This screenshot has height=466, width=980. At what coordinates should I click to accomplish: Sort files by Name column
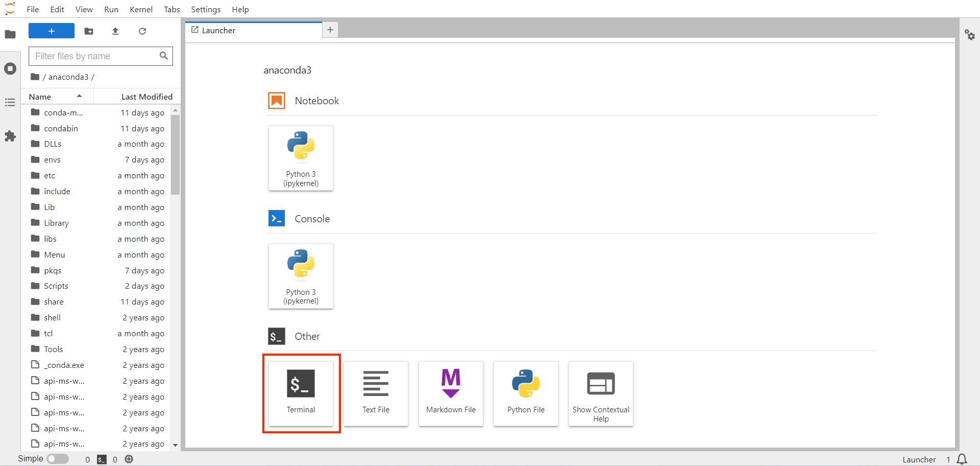click(x=57, y=97)
